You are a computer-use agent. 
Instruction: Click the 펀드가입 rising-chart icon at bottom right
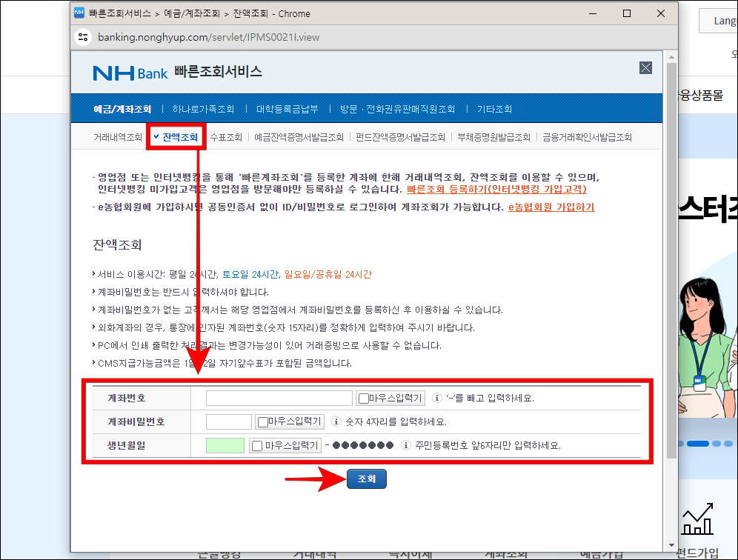[x=697, y=519]
